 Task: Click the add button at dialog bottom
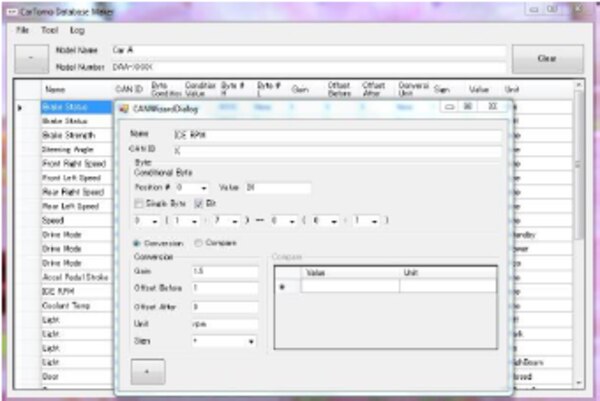click(x=148, y=372)
